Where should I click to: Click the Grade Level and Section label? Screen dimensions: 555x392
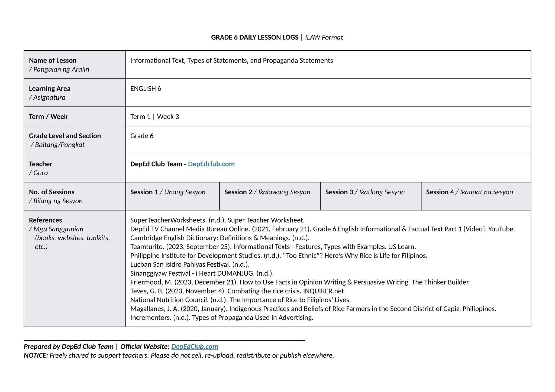pyautogui.click(x=65, y=140)
